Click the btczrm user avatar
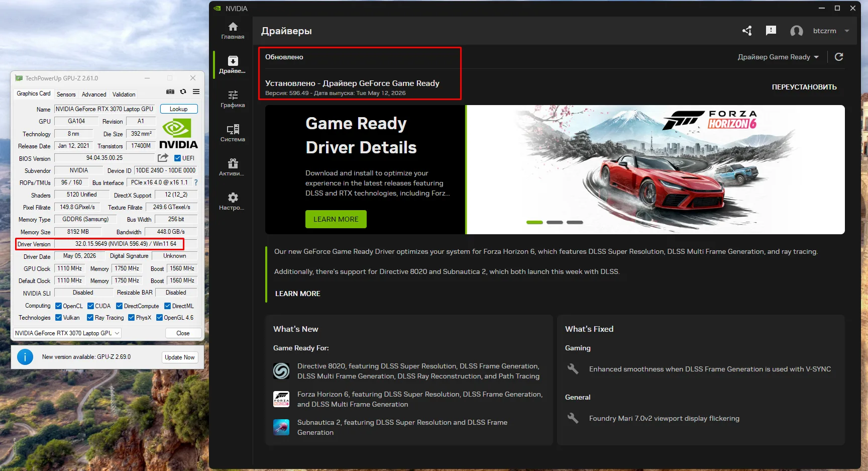The height and width of the screenshot is (471, 868). point(797,31)
